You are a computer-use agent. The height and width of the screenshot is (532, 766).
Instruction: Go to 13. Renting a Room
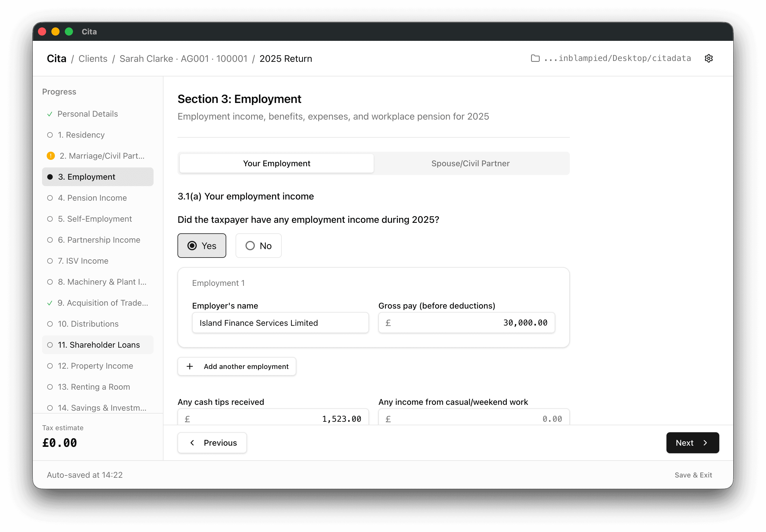(x=98, y=387)
